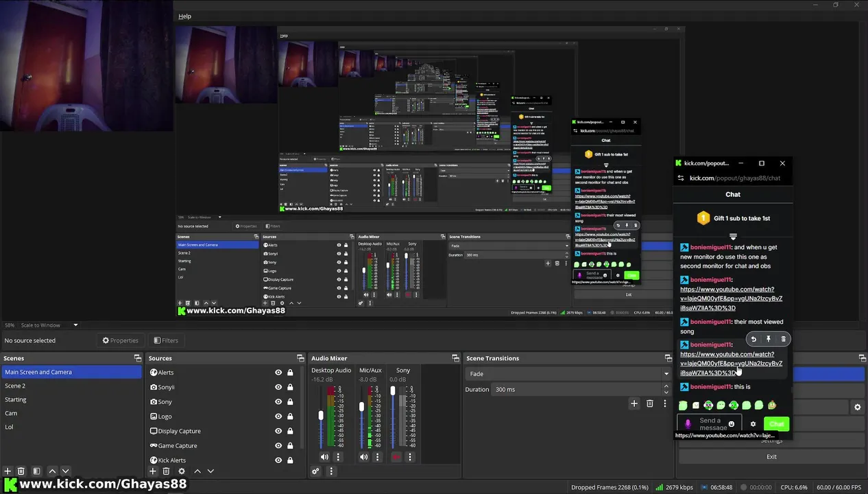Open the Fade transition dropdown

(x=568, y=374)
